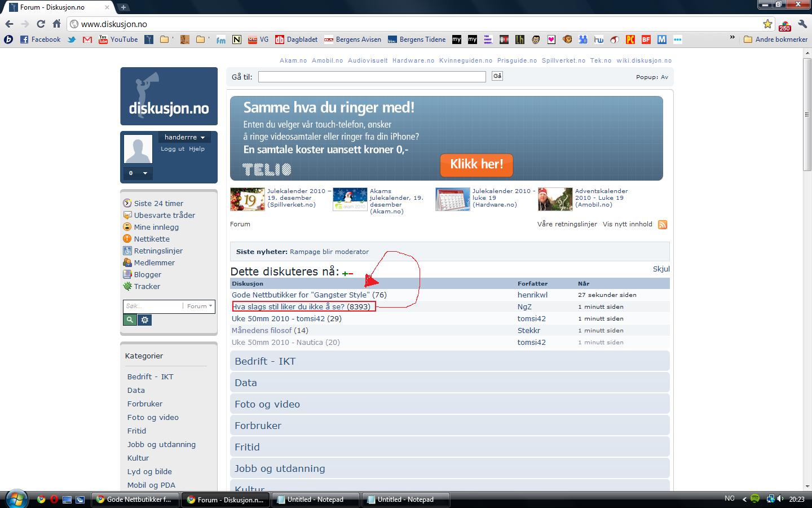Bookmark this page with the star icon
Image resolution: width=812 pixels, height=508 pixels.
pos(767,24)
